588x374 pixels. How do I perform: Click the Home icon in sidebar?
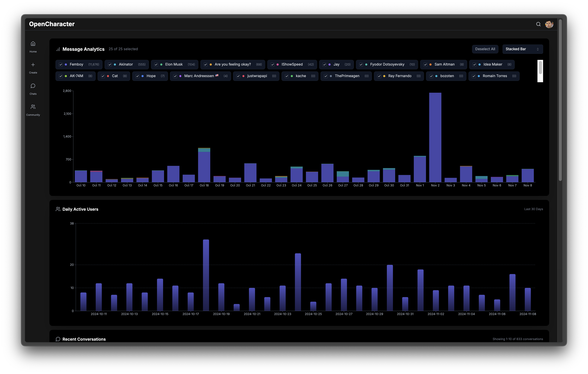coord(33,44)
